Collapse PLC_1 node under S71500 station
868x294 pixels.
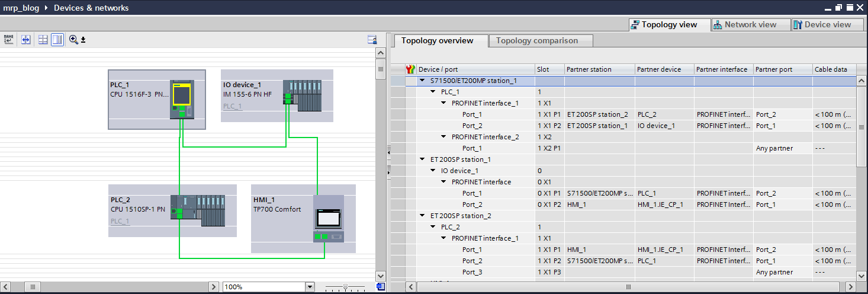click(x=433, y=92)
